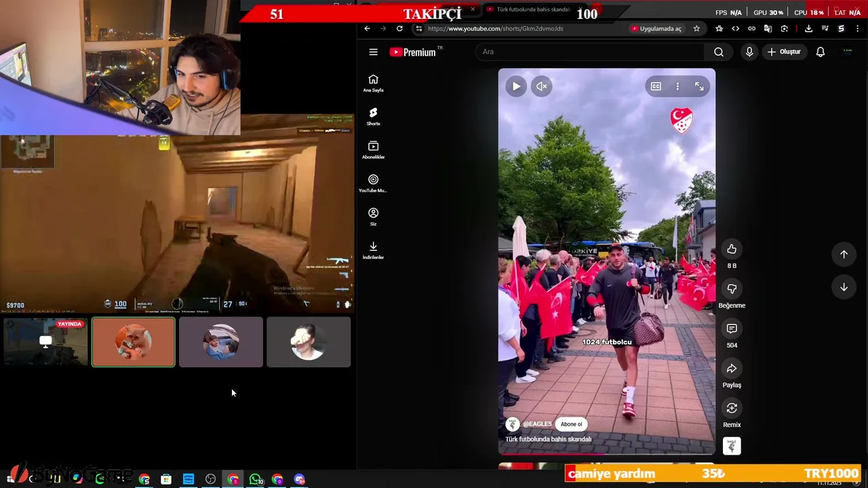Start voice search with the microphone icon
The width and height of the screenshot is (868, 488).
[x=749, y=52]
